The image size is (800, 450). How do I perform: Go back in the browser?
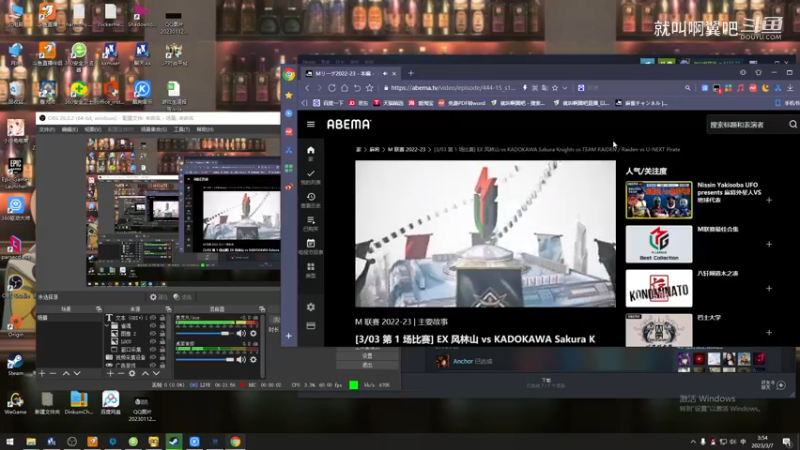307,88
